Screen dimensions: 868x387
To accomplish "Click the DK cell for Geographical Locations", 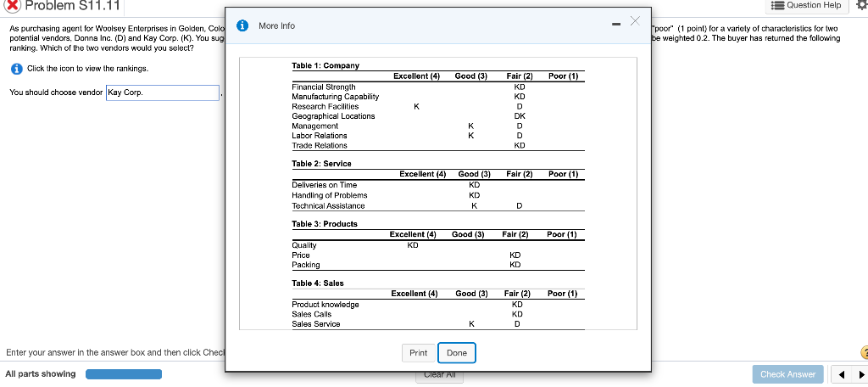I will pyautogui.click(x=520, y=116).
